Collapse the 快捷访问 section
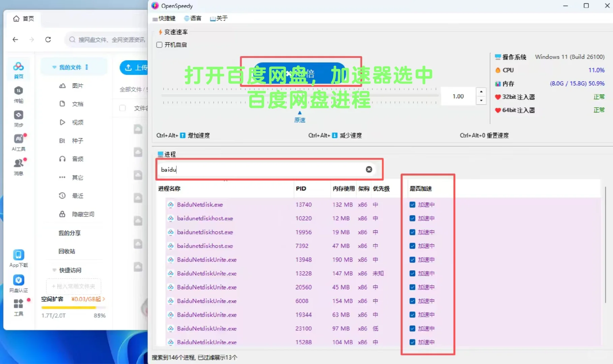This screenshot has width=613, height=364. point(54,270)
